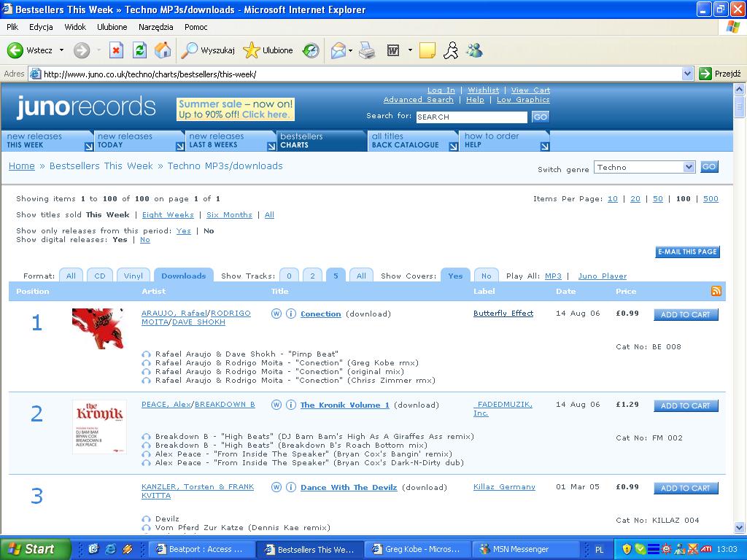Open the Advanced Search link

(x=418, y=99)
